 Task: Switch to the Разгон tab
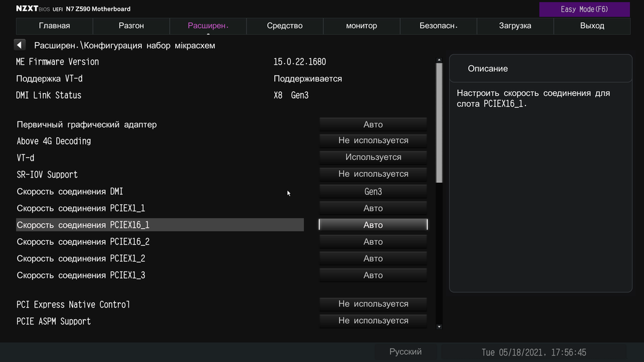coord(131,26)
